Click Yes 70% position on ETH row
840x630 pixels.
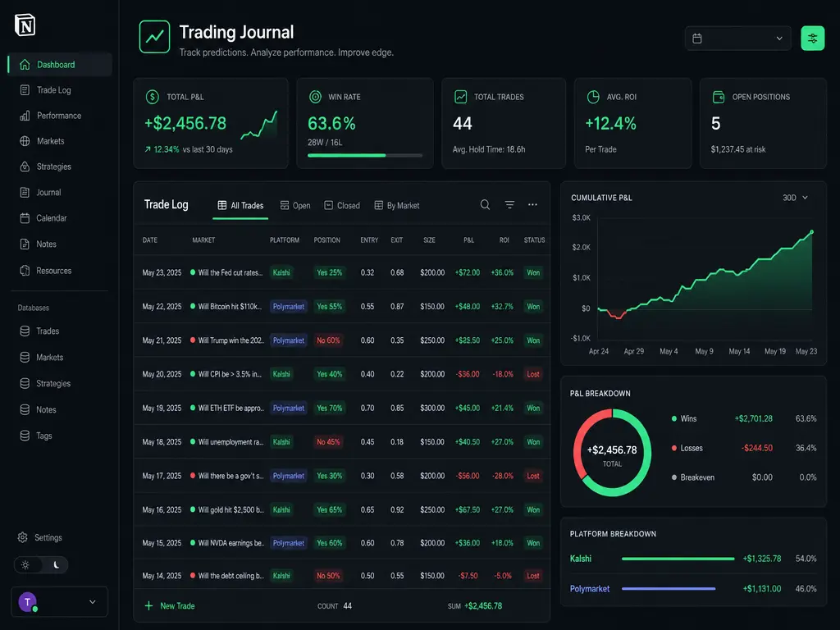[x=330, y=409]
